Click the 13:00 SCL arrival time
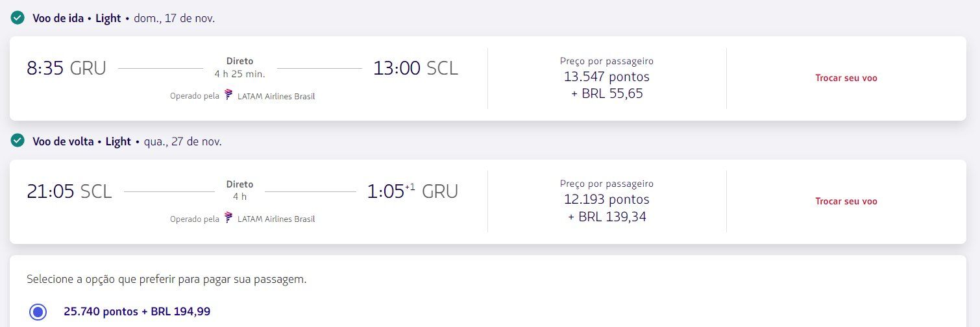The width and height of the screenshot is (980, 327). tap(415, 68)
